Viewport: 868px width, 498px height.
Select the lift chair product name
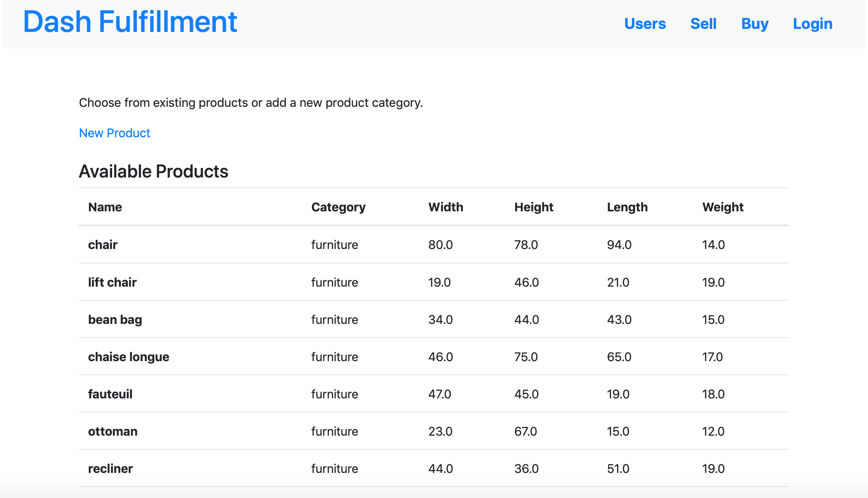pyautogui.click(x=112, y=282)
